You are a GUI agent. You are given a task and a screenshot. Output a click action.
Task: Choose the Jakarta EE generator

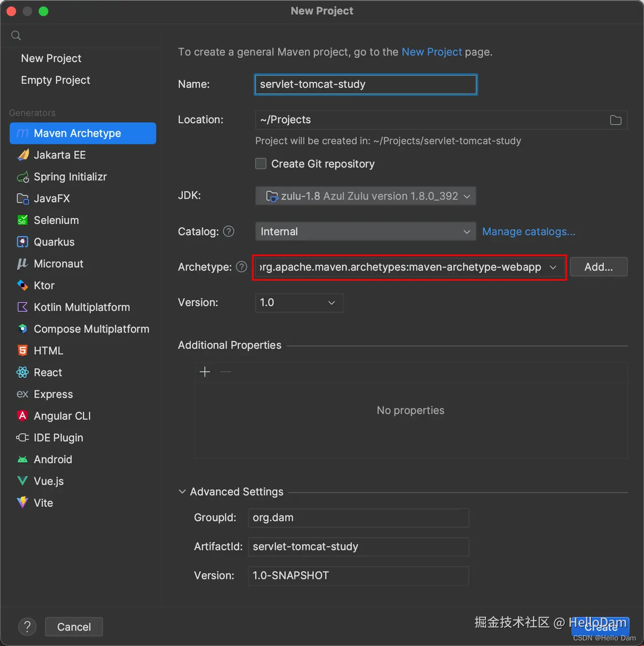coord(60,155)
